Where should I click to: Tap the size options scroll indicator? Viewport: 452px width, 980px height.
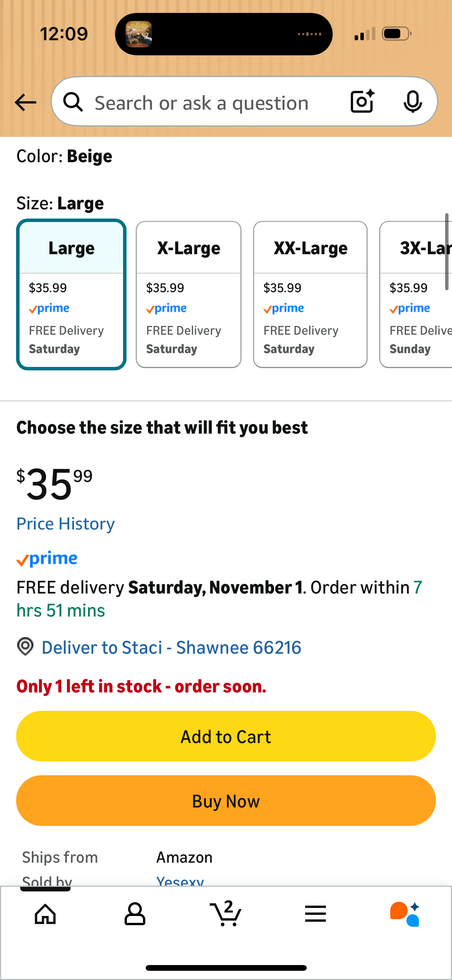click(447, 252)
